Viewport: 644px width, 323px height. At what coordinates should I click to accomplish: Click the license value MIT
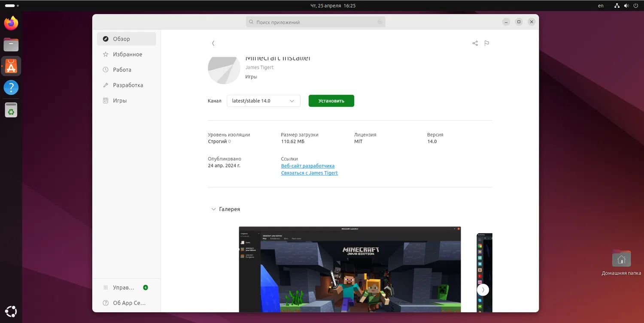[358, 142]
